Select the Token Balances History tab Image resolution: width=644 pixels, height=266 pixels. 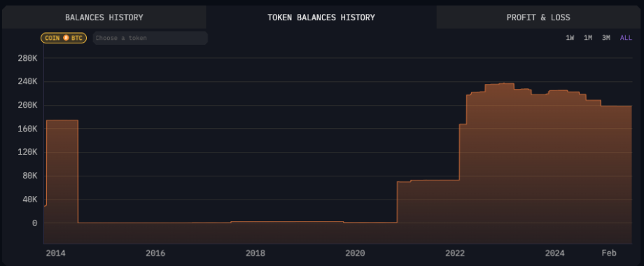(x=321, y=17)
